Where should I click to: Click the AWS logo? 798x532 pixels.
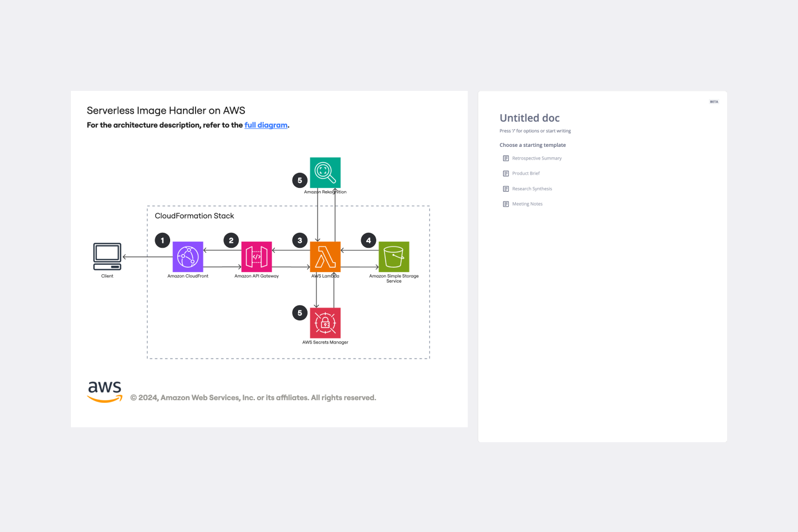pyautogui.click(x=105, y=391)
